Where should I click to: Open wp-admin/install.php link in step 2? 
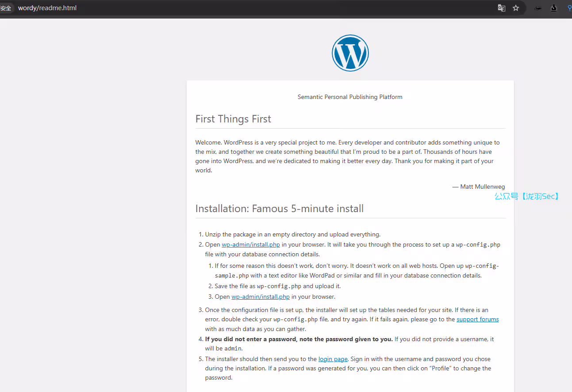250,244
